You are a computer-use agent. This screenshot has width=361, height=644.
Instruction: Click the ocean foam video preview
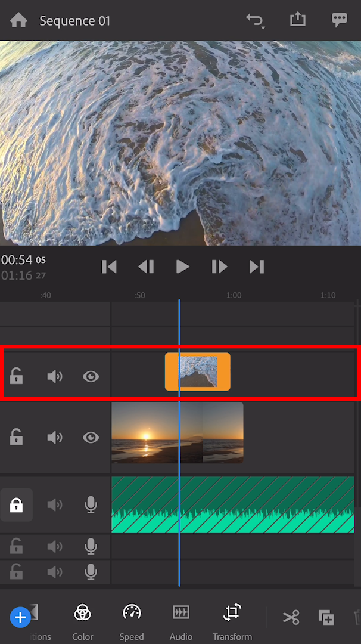click(181, 143)
